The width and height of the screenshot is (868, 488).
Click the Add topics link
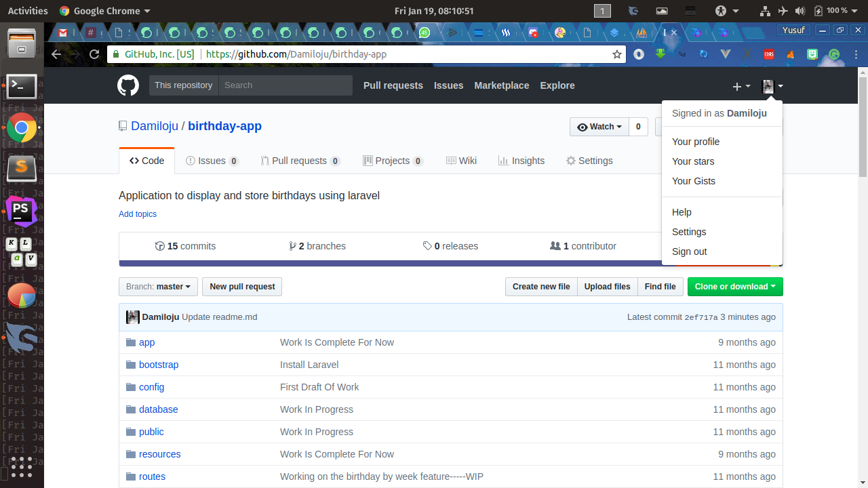[138, 214]
